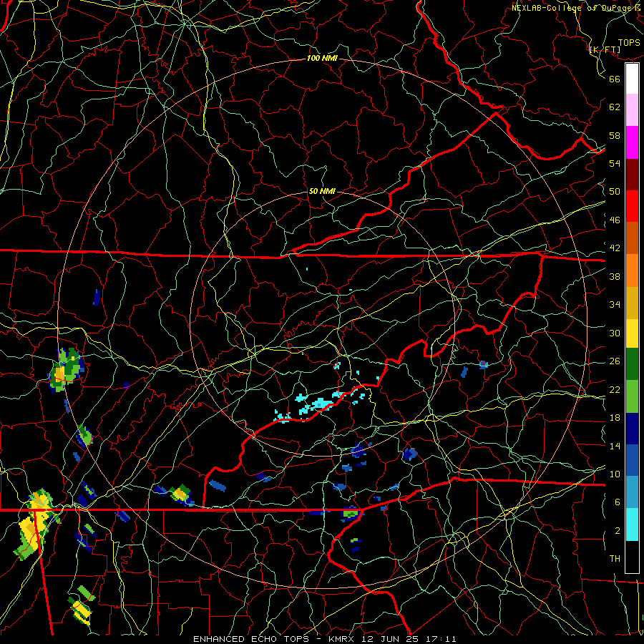Image resolution: width=644 pixels, height=644 pixels.
Task: Select the 66 legend value
Action: tap(615, 79)
